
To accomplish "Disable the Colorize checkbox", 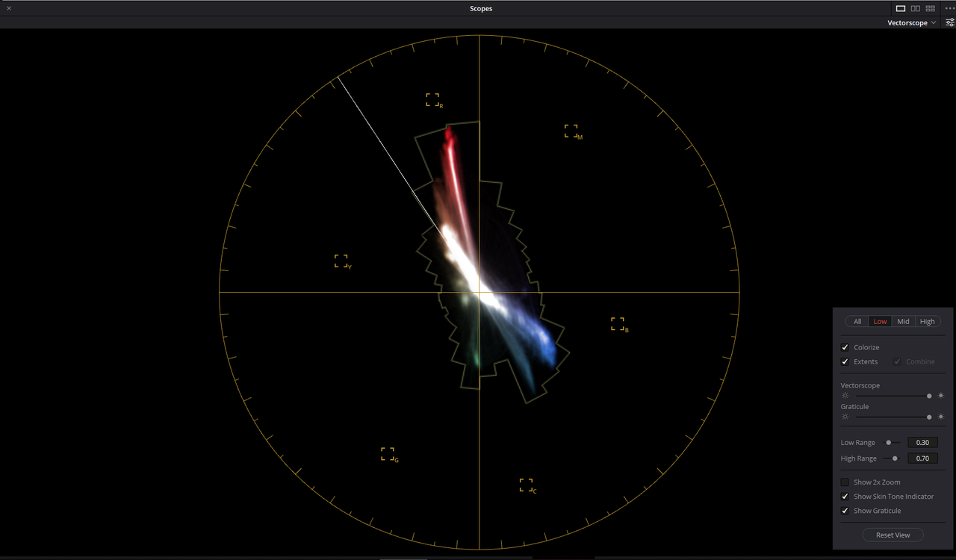I will (x=845, y=347).
